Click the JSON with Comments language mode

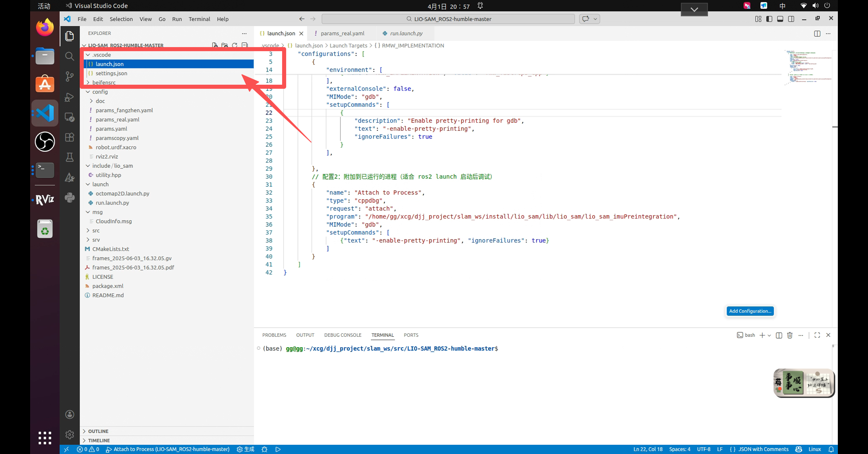[x=763, y=449]
